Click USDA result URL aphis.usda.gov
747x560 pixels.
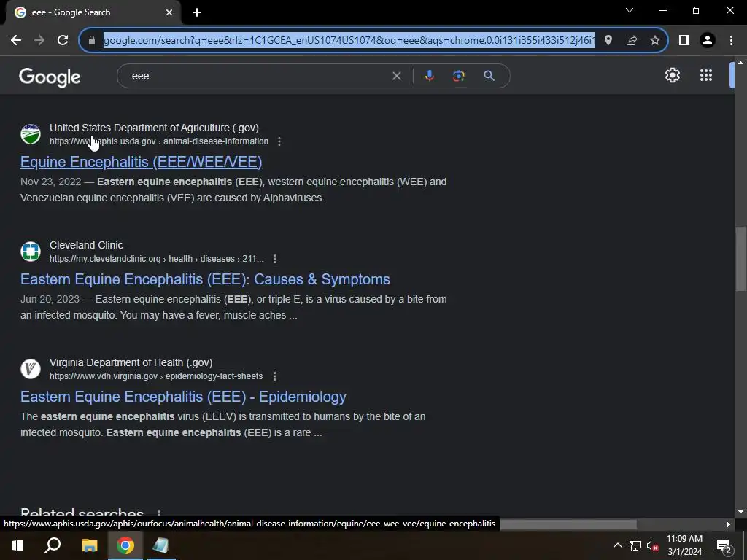(x=158, y=141)
